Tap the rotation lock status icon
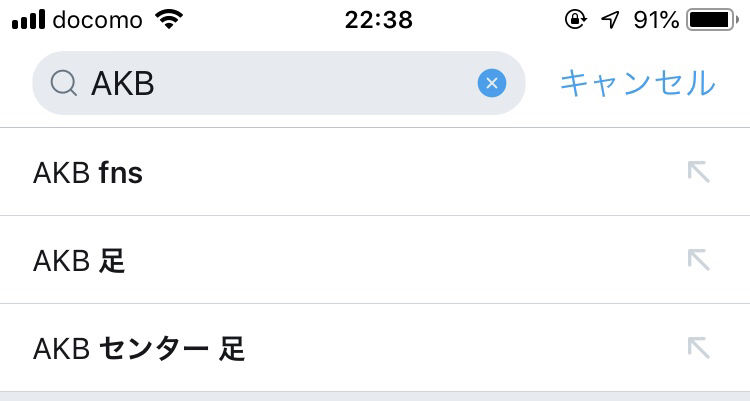 576,20
